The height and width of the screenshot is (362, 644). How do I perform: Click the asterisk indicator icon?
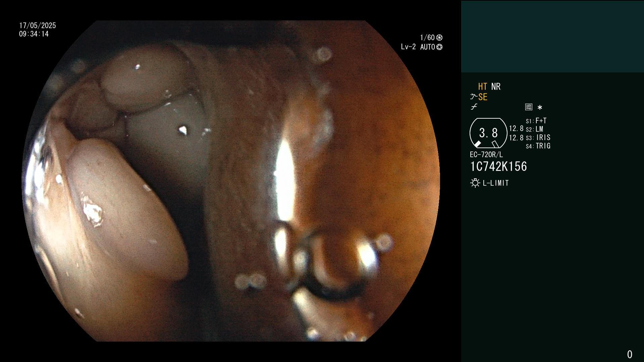point(540,108)
